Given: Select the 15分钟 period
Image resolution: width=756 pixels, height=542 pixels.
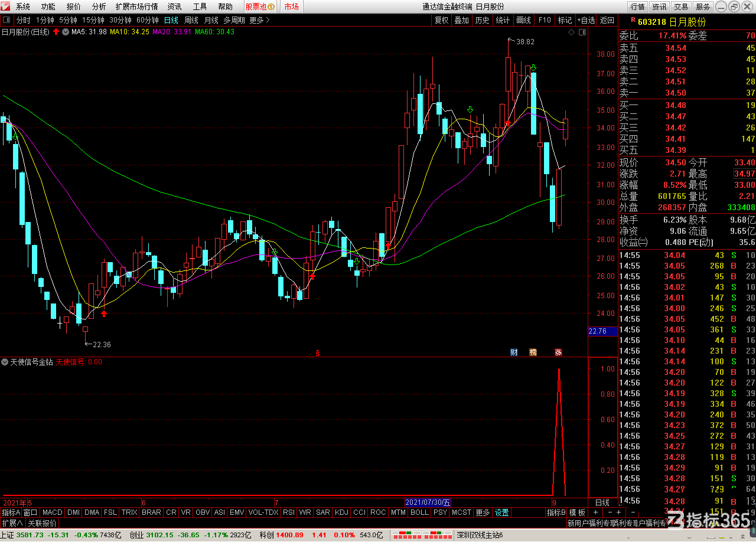Looking at the screenshot, I should [93, 20].
